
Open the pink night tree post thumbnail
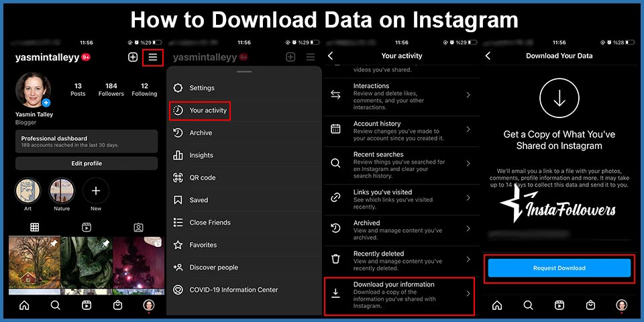pyautogui.click(x=138, y=262)
